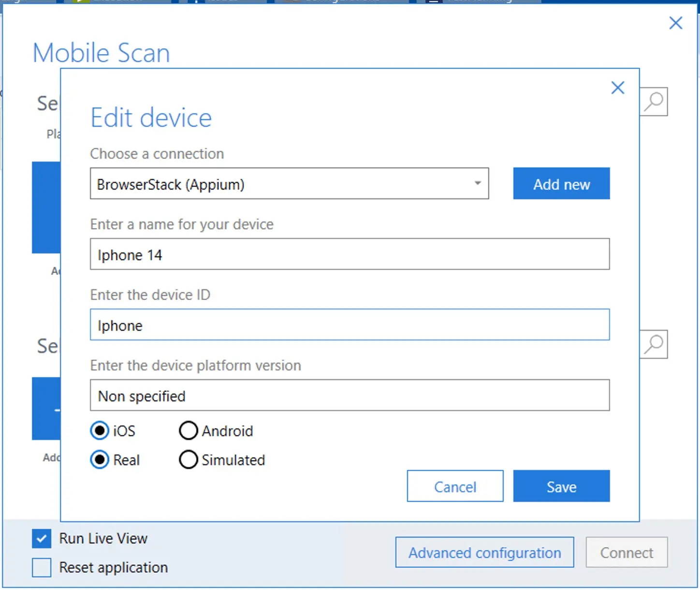Click the lower magnifier search icon
700x590 pixels.
(654, 344)
